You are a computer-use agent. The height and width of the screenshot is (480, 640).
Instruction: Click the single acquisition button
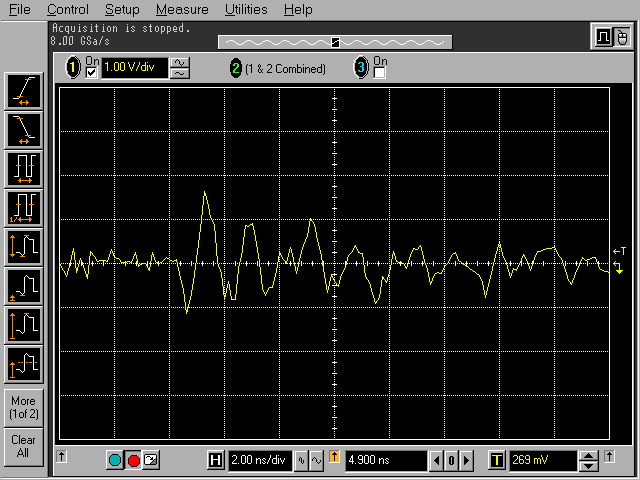coord(151,460)
